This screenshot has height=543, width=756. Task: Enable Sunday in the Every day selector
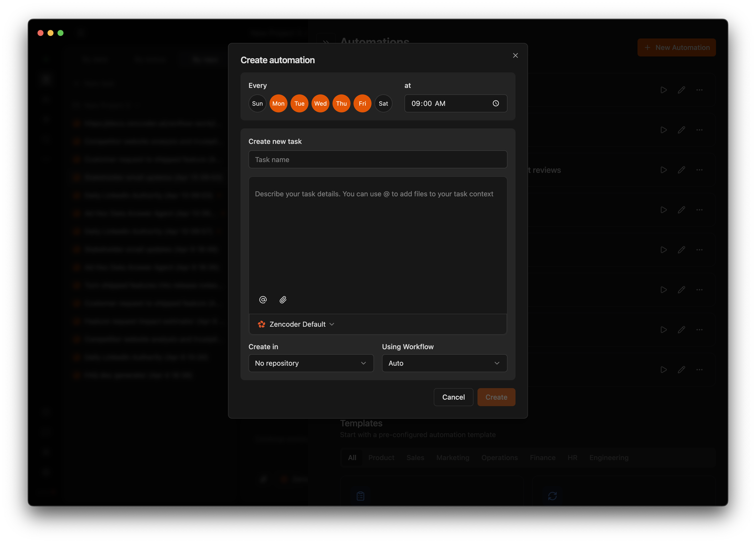coord(257,103)
